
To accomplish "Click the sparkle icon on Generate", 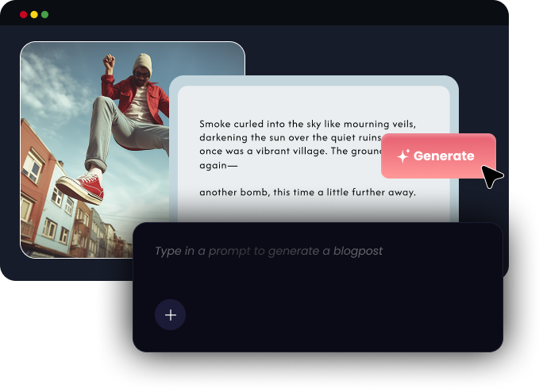I will tap(403, 156).
